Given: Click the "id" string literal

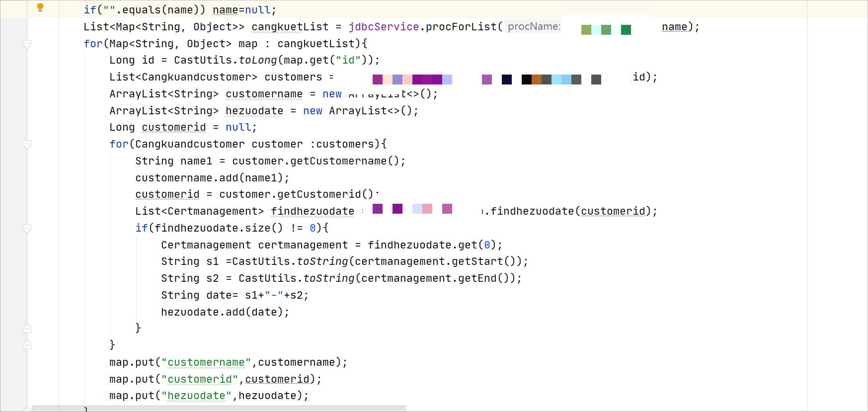Looking at the screenshot, I should (348, 60).
